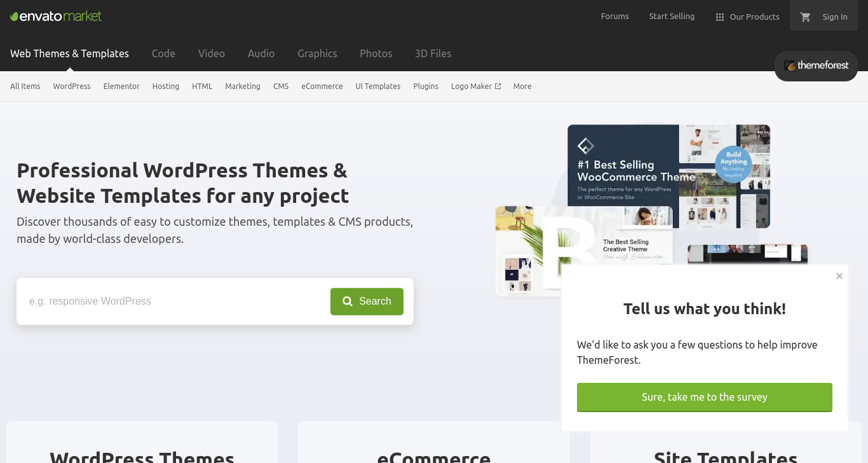This screenshot has height=463, width=868.
Task: Switch to the Video category
Action: (x=212, y=53)
